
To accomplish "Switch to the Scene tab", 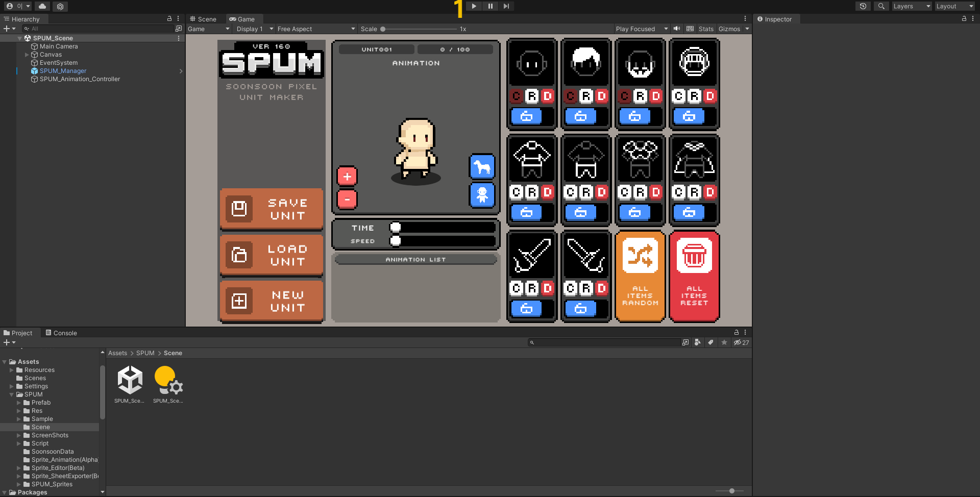I will coord(203,19).
